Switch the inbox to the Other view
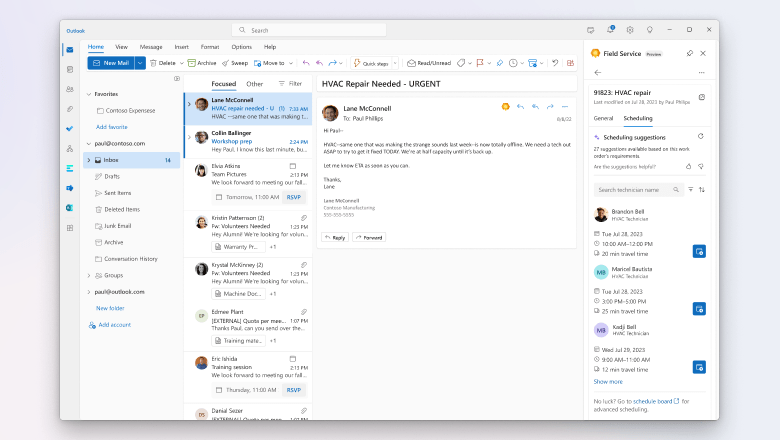Screen dimensions: 780x440 [x=255, y=84]
